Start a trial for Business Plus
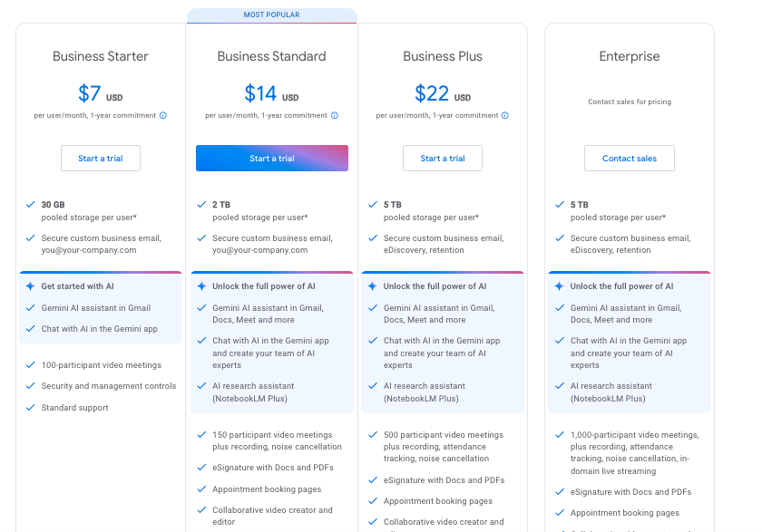Viewport: 762px width, 532px height. click(443, 159)
